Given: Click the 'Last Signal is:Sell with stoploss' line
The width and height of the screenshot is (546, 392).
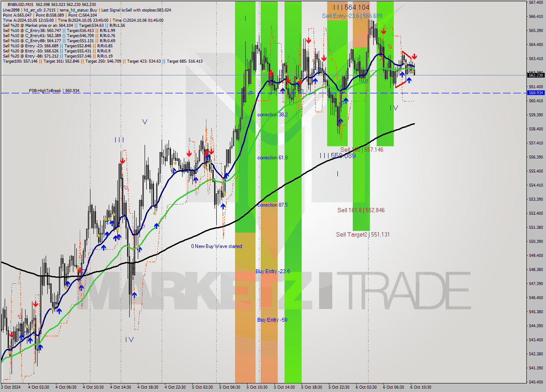Looking at the screenshot, I should [x=87, y=10].
